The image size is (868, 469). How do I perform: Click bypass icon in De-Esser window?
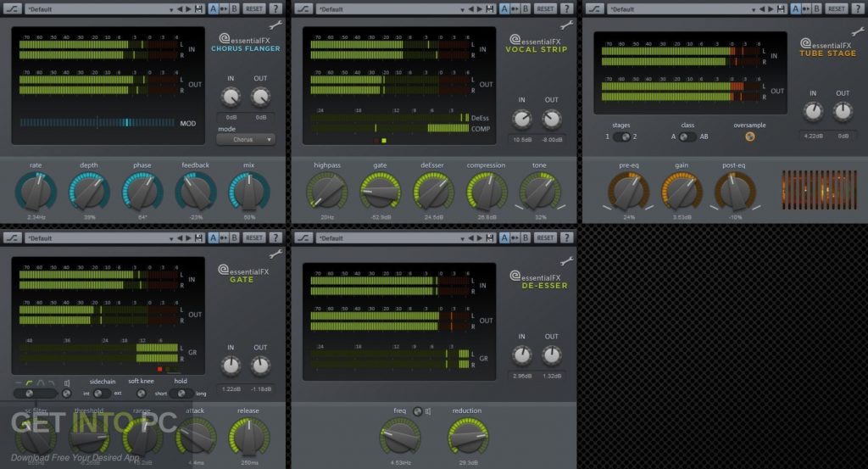(x=303, y=238)
